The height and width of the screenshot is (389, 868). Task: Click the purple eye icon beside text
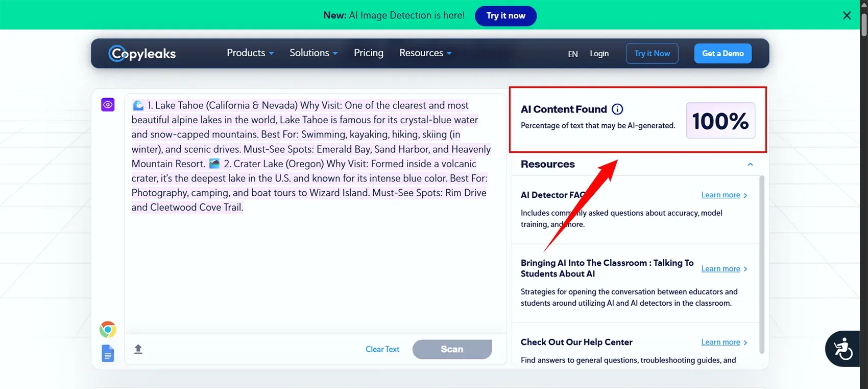click(108, 105)
